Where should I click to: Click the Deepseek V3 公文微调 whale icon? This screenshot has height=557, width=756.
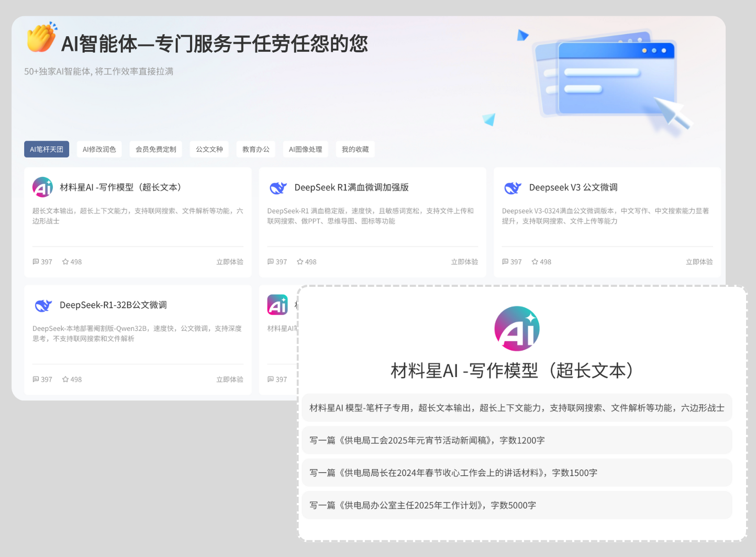coord(512,187)
